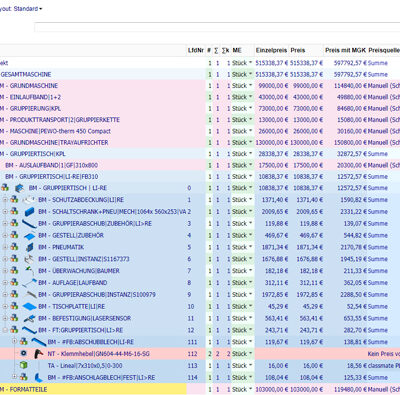This screenshot has width=400, height=395.
Task: Open the Stück unit dropdown in TISCHPLATTE row
Action: [250, 306]
